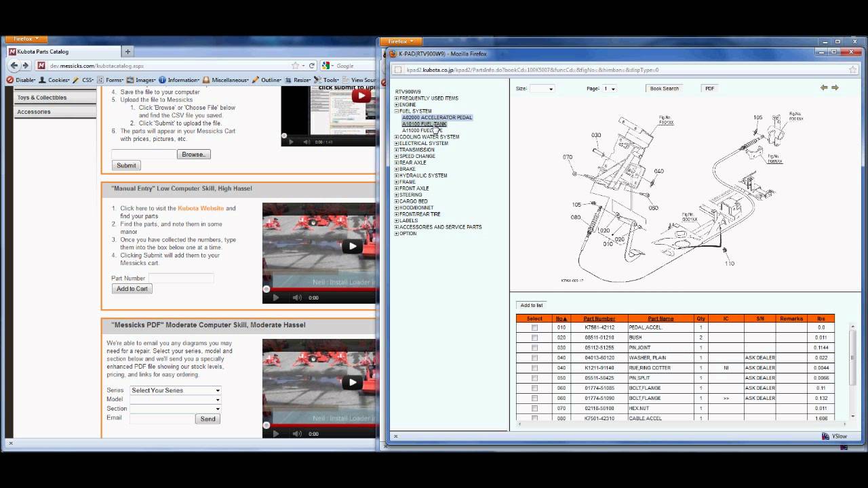Click the Book Search button
868x488 pixels.
pos(665,89)
